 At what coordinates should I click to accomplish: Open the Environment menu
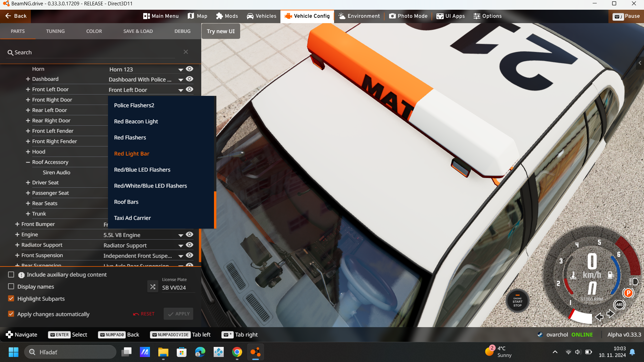359,16
